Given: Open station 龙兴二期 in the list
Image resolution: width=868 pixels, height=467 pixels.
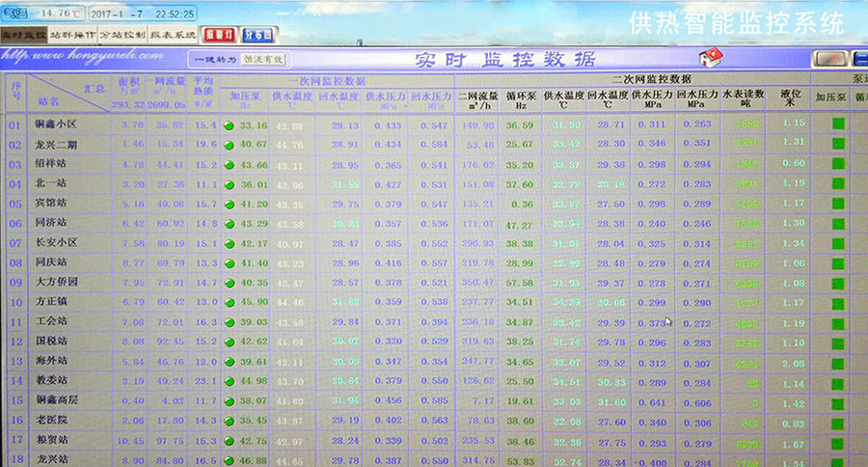Looking at the screenshot, I should coord(55,145).
